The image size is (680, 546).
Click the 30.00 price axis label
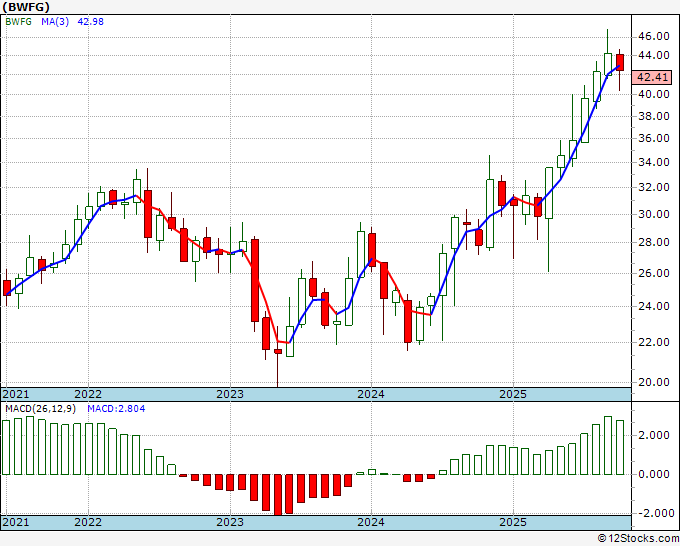click(654, 214)
